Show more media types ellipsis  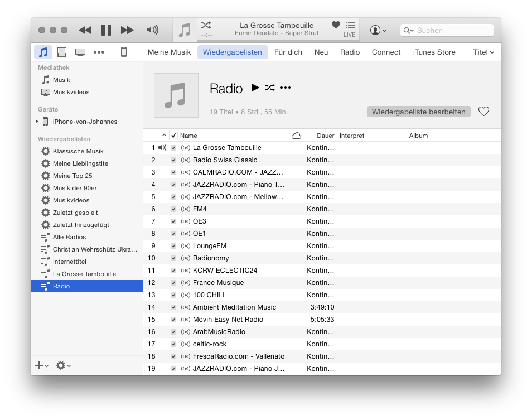point(99,52)
